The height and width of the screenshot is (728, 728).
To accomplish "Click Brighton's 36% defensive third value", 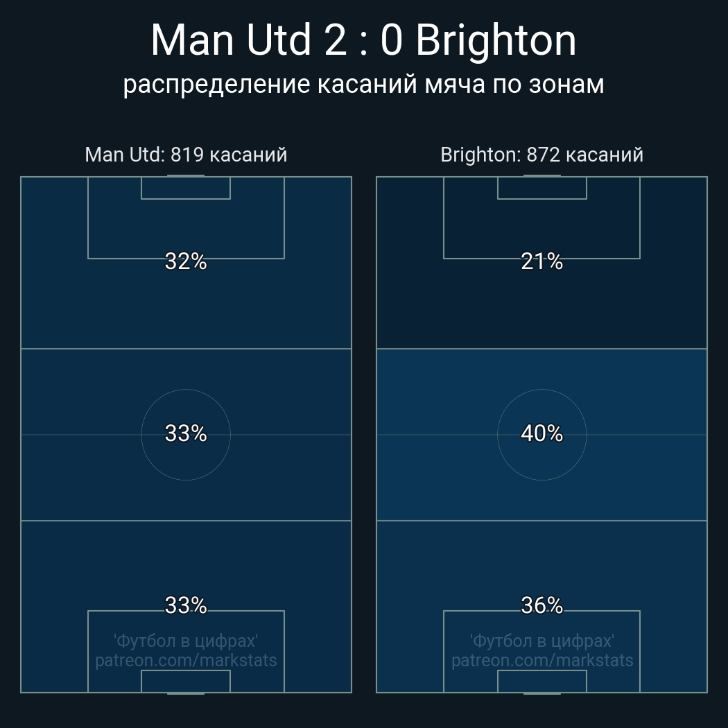I will (541, 605).
